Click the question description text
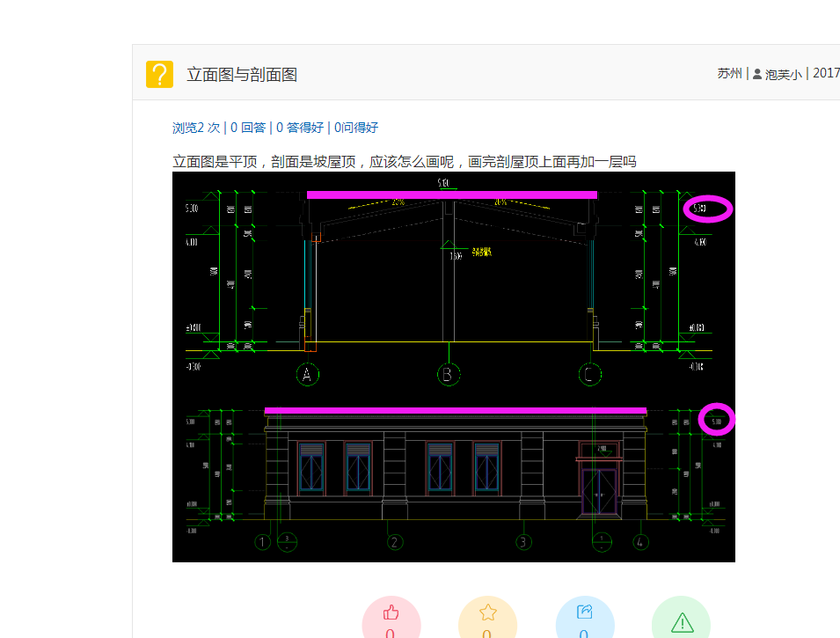This screenshot has height=638, width=840. click(x=405, y=161)
